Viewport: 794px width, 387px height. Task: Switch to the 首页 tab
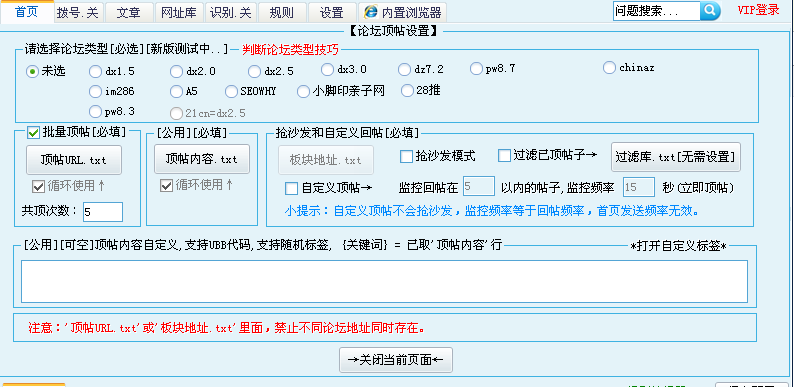tap(27, 12)
